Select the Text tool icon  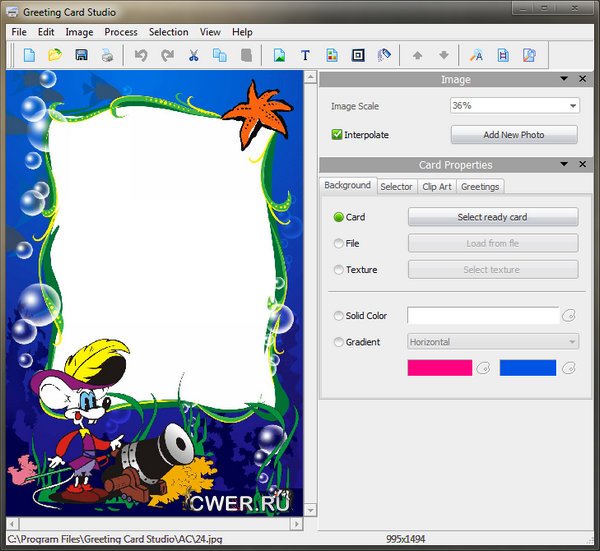(305, 55)
